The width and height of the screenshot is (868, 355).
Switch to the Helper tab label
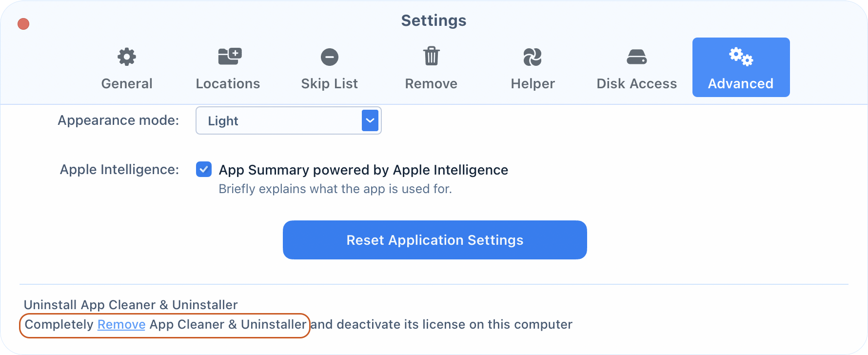coord(533,84)
